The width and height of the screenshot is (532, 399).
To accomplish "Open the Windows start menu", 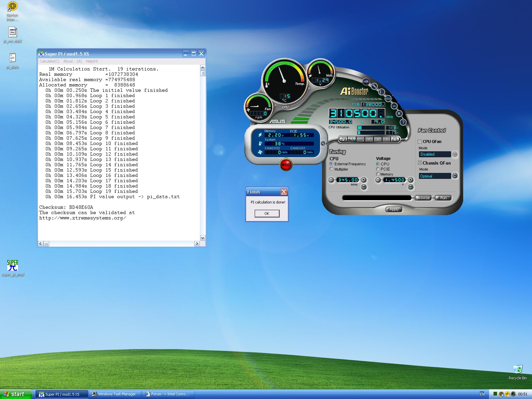I will tap(16, 394).
